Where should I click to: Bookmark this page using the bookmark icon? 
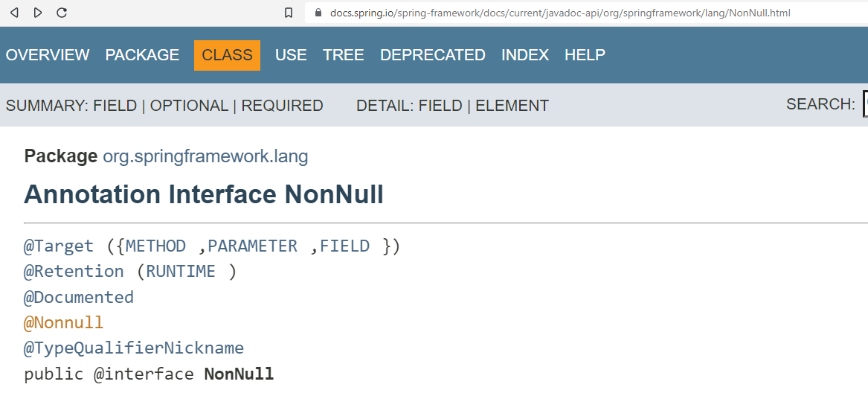pos(289,13)
